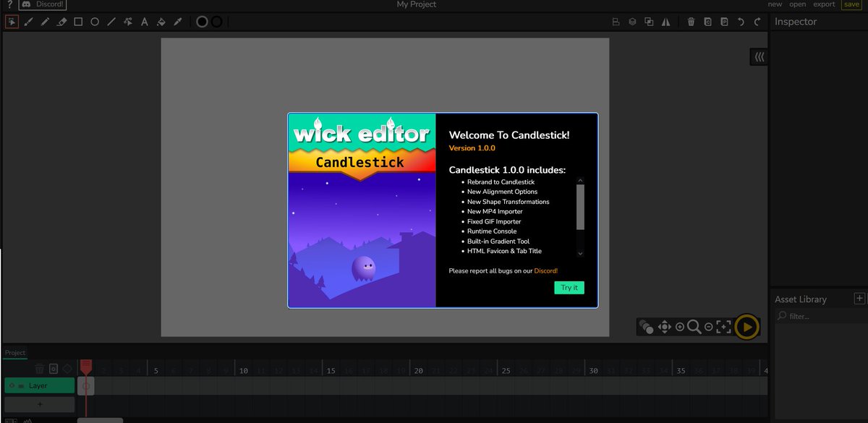Click the red playhead marker
The width and height of the screenshot is (868, 423).
[86, 366]
